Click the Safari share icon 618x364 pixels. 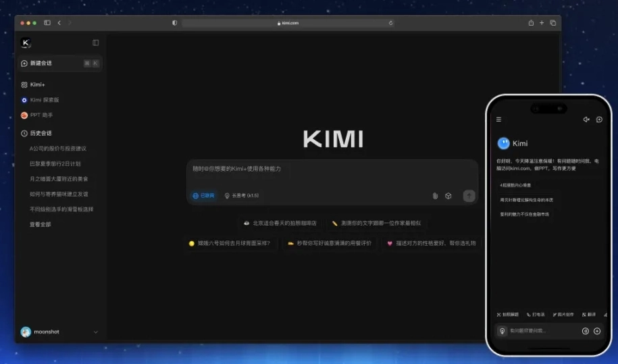click(x=531, y=23)
